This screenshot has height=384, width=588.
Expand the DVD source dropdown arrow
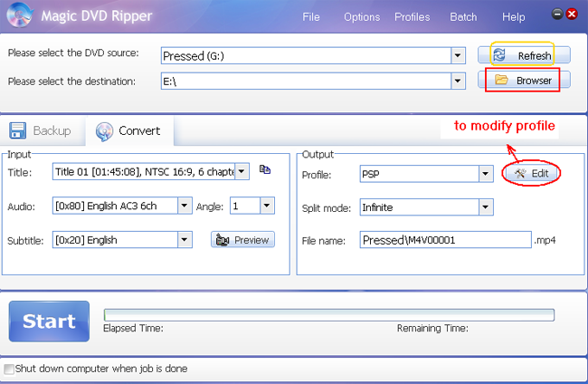tap(458, 56)
